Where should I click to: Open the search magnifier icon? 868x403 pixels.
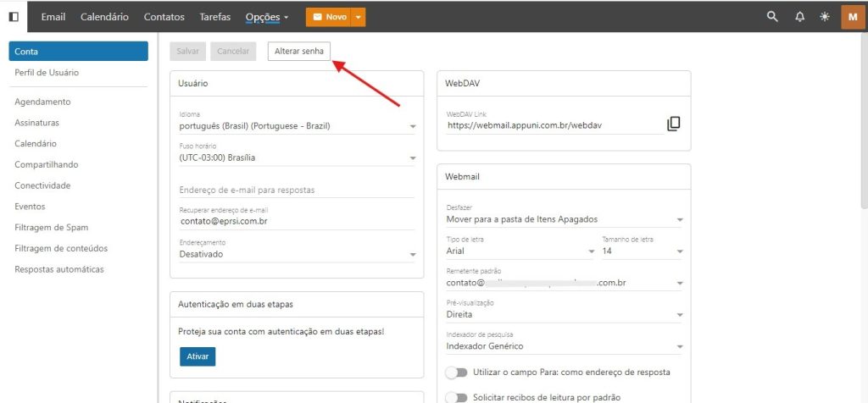771,17
